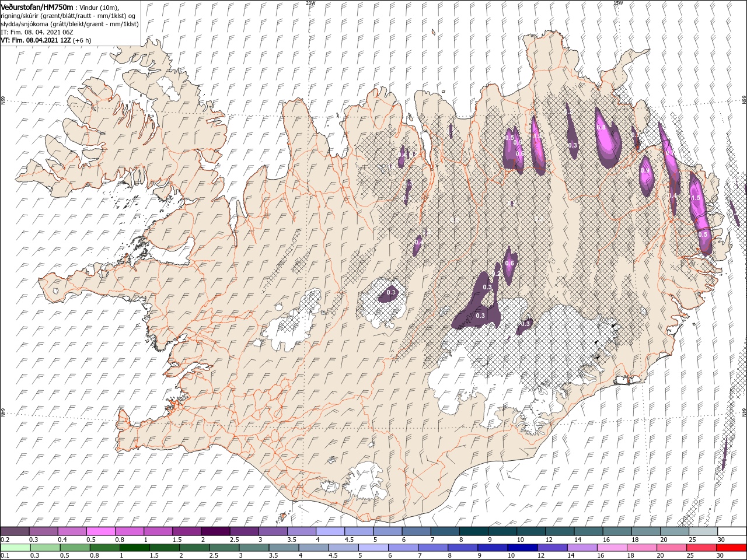Pick the top-row 8 dark teal swatch
The width and height of the screenshot is (747, 560).
(473, 531)
